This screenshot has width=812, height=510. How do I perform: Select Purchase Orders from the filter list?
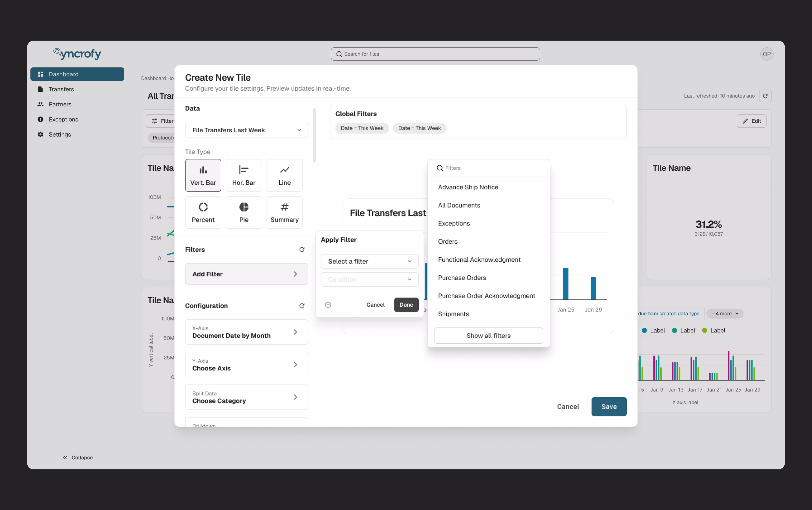tap(462, 278)
